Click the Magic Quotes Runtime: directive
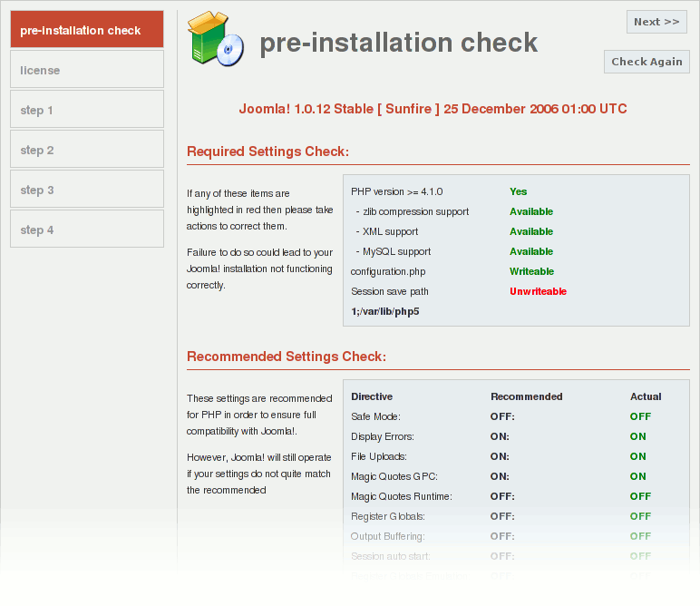 402,496
